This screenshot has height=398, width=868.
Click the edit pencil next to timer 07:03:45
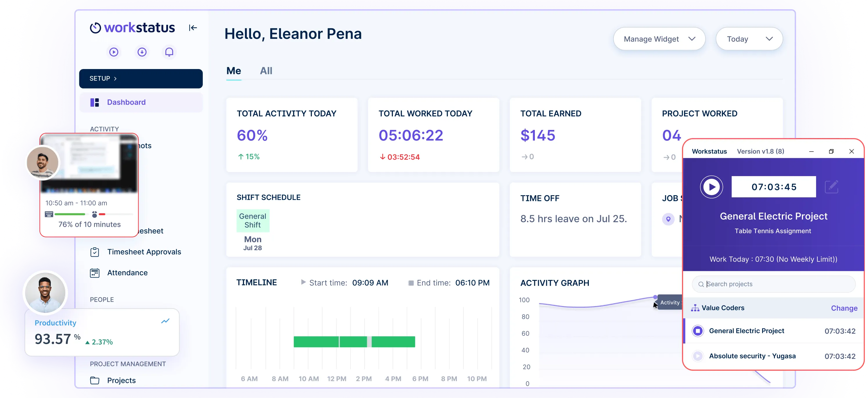832,187
